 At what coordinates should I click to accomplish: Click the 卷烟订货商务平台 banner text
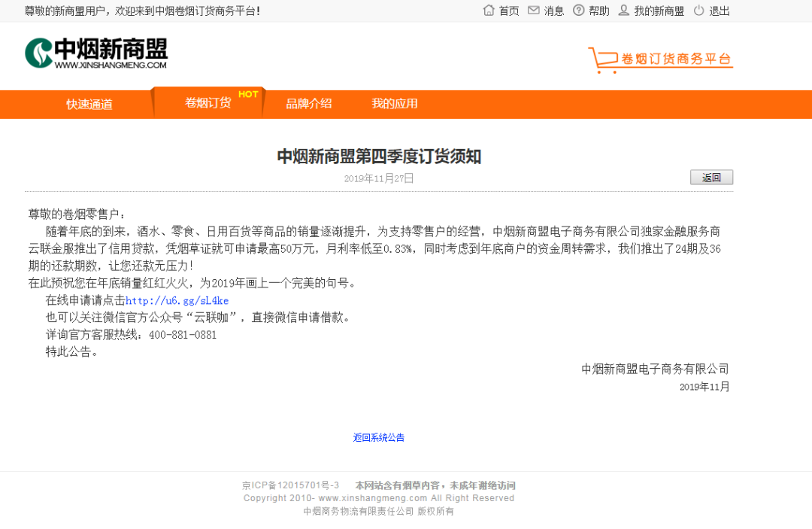(x=676, y=59)
